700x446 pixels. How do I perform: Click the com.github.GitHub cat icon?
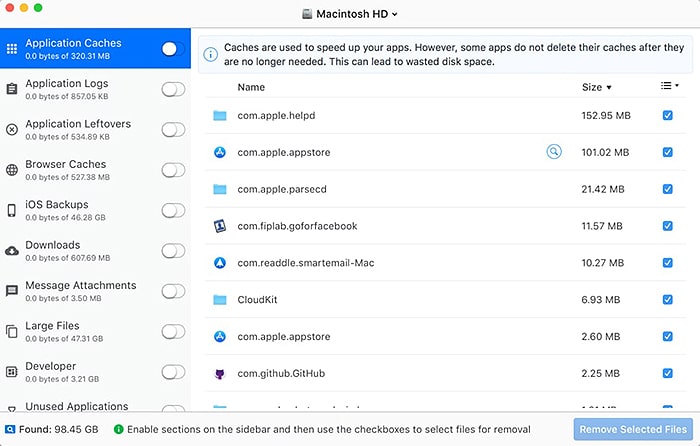pyautogui.click(x=220, y=373)
